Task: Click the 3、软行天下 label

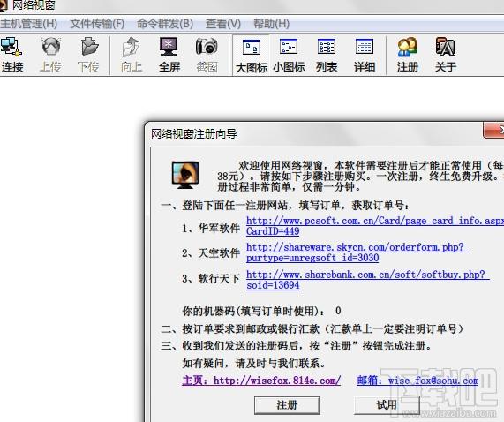Action: pyautogui.click(x=211, y=278)
